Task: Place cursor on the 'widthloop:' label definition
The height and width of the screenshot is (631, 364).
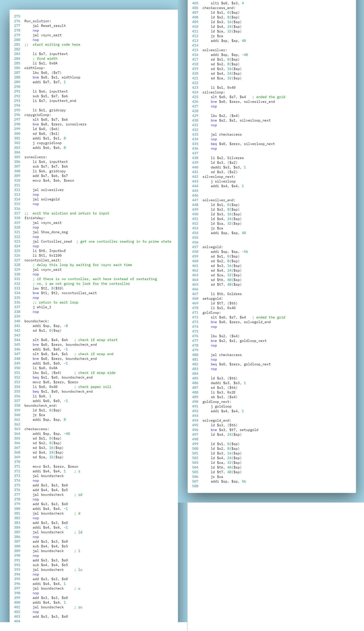Action: tap(35, 68)
